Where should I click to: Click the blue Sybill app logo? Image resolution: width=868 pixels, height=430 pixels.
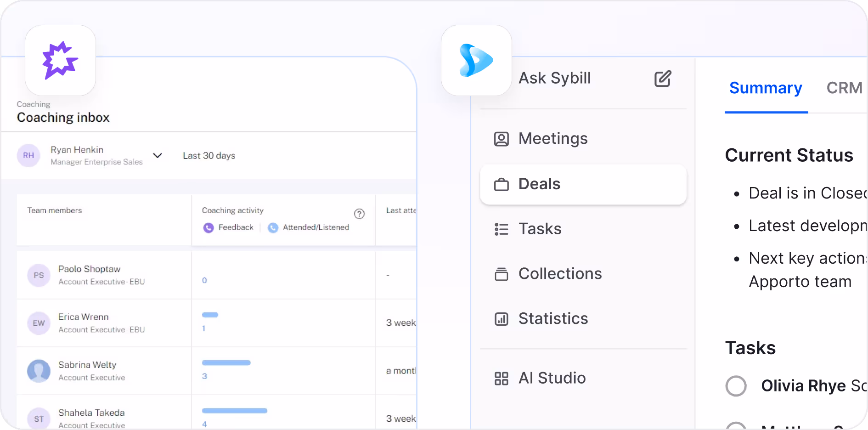coord(476,60)
